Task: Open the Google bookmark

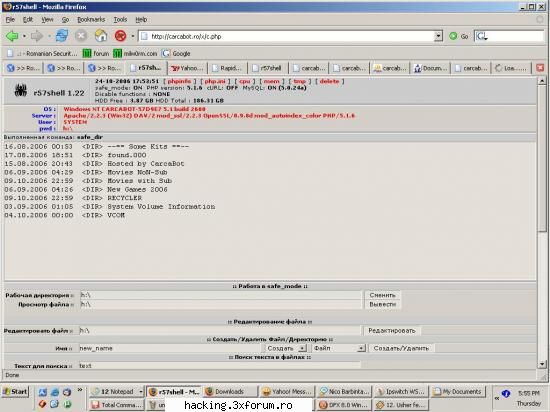Action: [176, 54]
